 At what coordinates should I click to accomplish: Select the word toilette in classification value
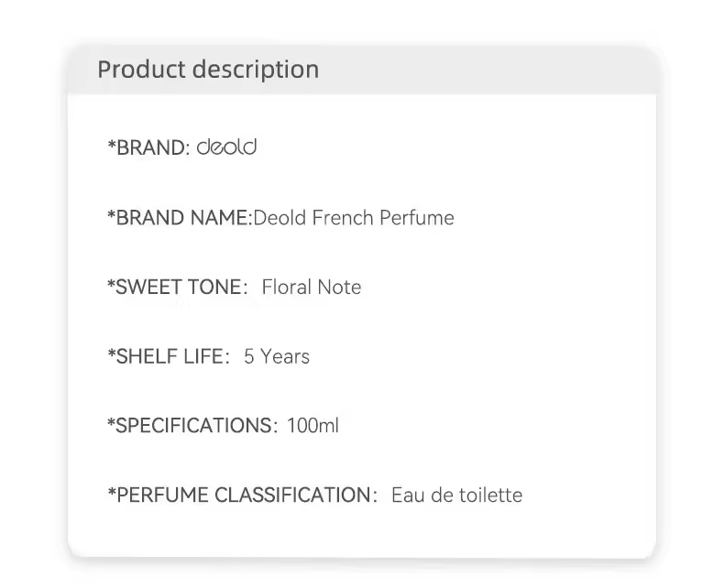click(x=489, y=495)
